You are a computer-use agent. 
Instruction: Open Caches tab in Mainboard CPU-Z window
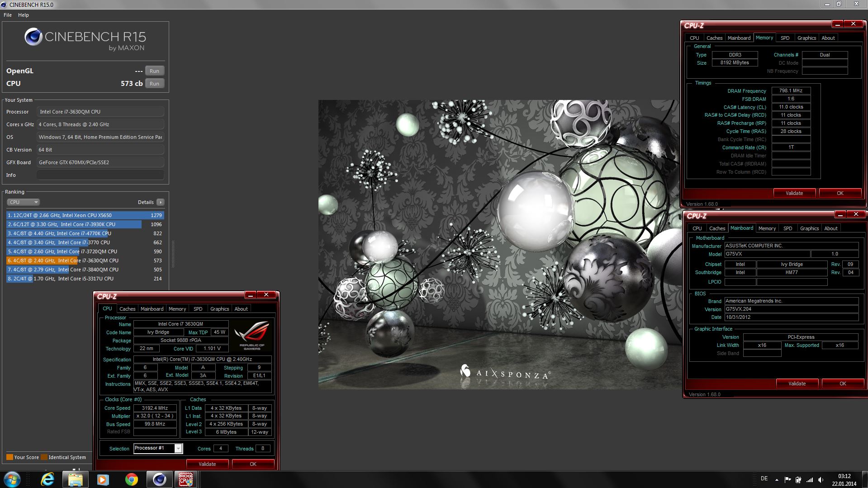[x=717, y=228]
